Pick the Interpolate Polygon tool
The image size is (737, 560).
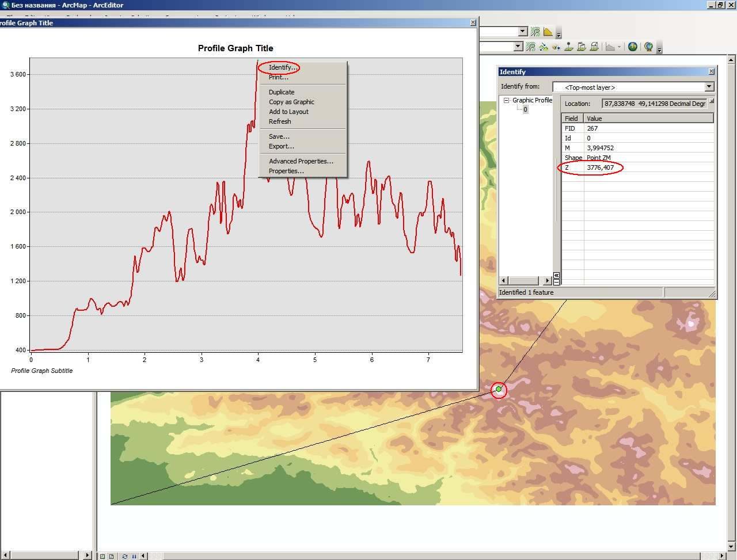(x=594, y=47)
